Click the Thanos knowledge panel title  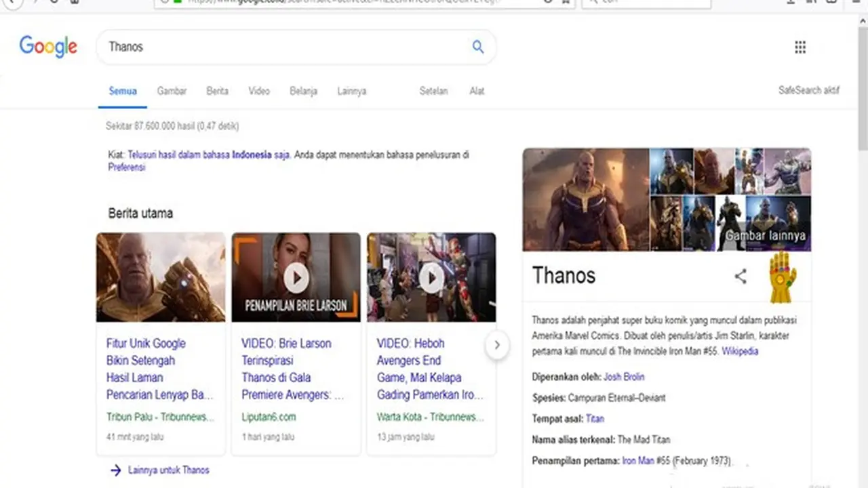click(564, 275)
